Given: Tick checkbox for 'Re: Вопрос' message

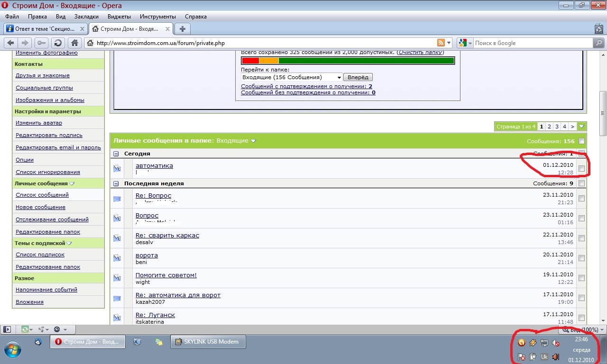Looking at the screenshot, I should point(582,199).
